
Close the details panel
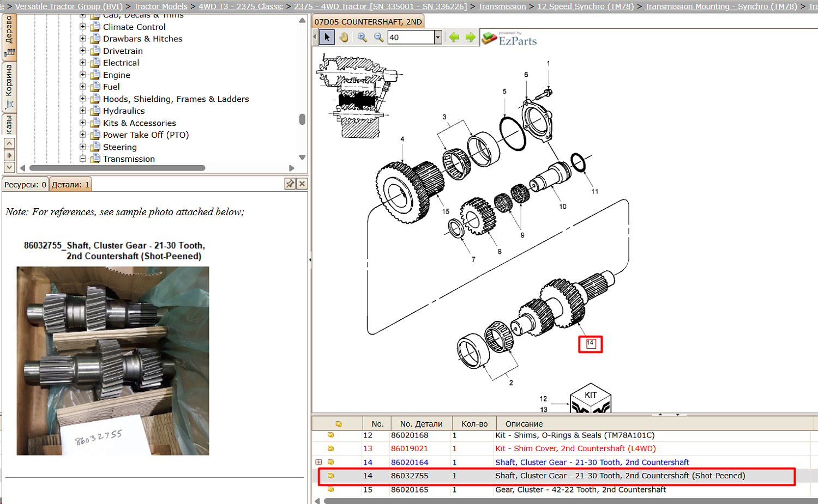coord(302,184)
